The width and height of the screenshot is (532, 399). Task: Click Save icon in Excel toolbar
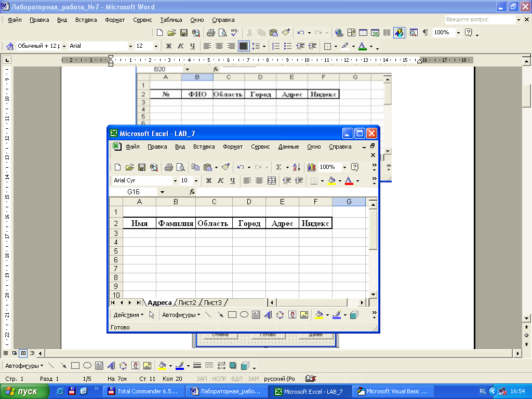[142, 167]
